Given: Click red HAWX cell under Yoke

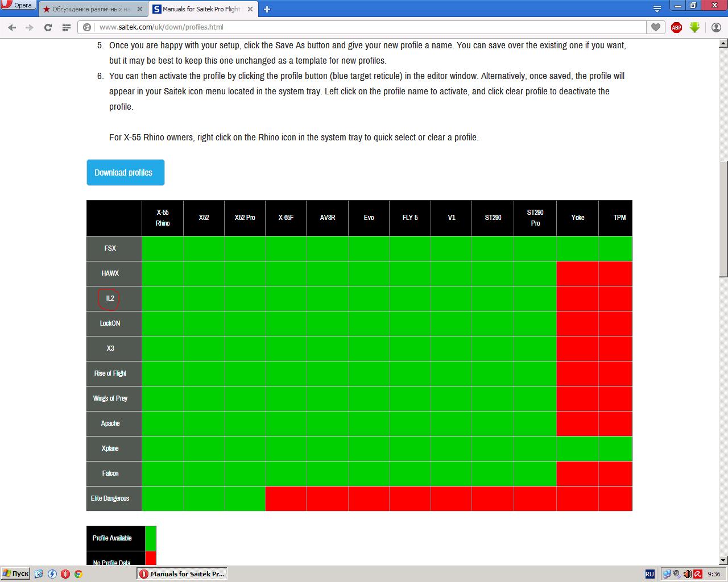Looking at the screenshot, I should (x=577, y=273).
